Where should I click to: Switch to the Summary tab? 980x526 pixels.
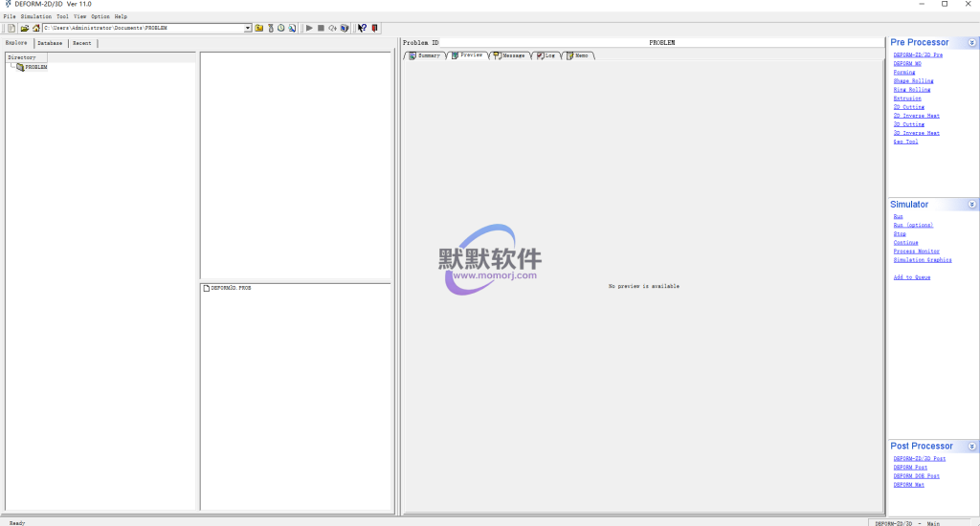[x=424, y=55]
